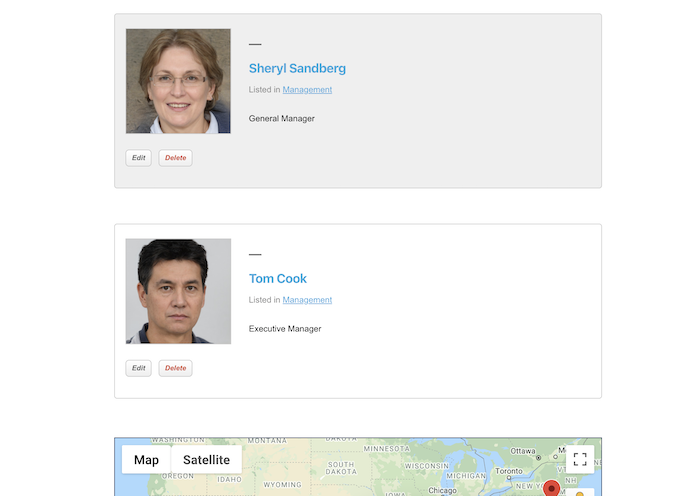Click the General Manager text
Viewport: 700px width, 496px height.
click(282, 119)
